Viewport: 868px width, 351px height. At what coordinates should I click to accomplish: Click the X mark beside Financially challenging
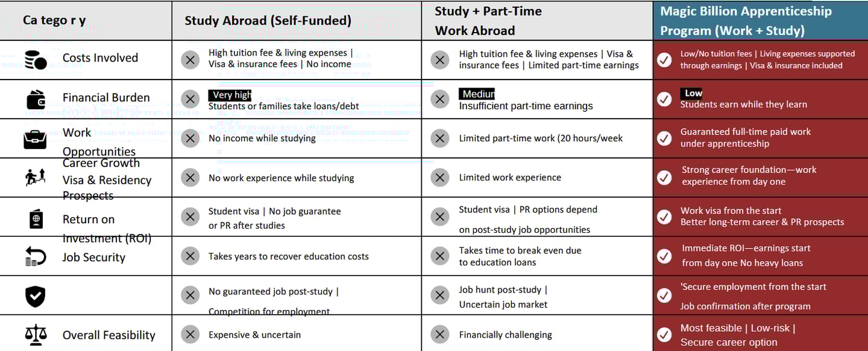point(440,335)
